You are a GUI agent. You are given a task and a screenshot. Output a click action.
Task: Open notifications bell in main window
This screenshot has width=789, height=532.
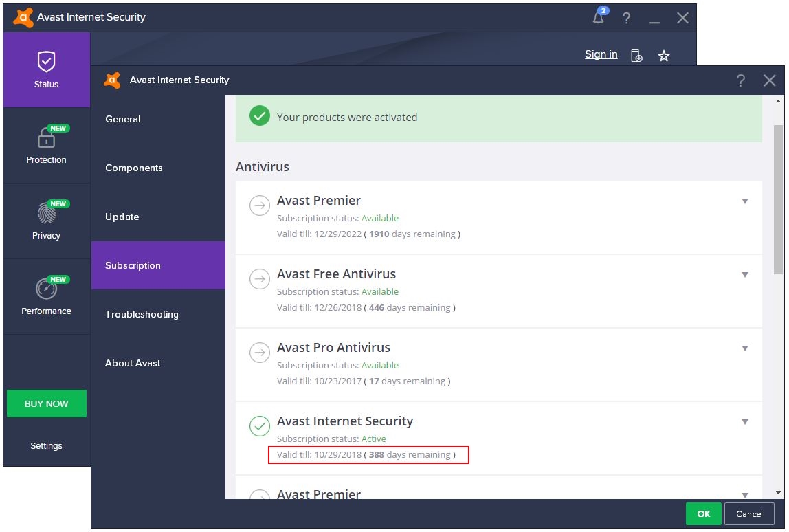point(599,18)
